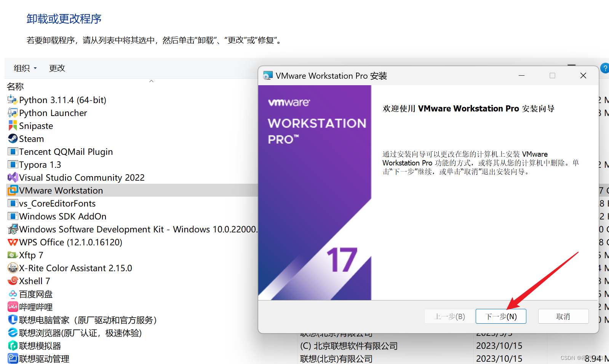Screen dimensions: 609x364
Task: Select Windows Software Development Kit entry
Action: [138, 229]
